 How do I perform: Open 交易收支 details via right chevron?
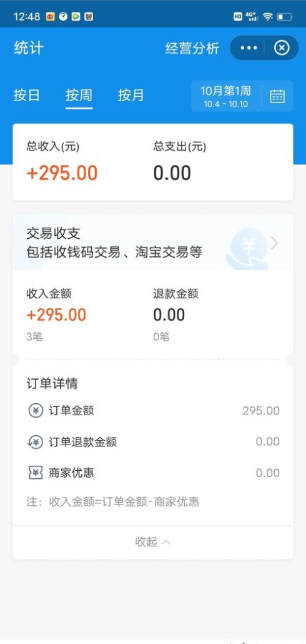pos(274,243)
